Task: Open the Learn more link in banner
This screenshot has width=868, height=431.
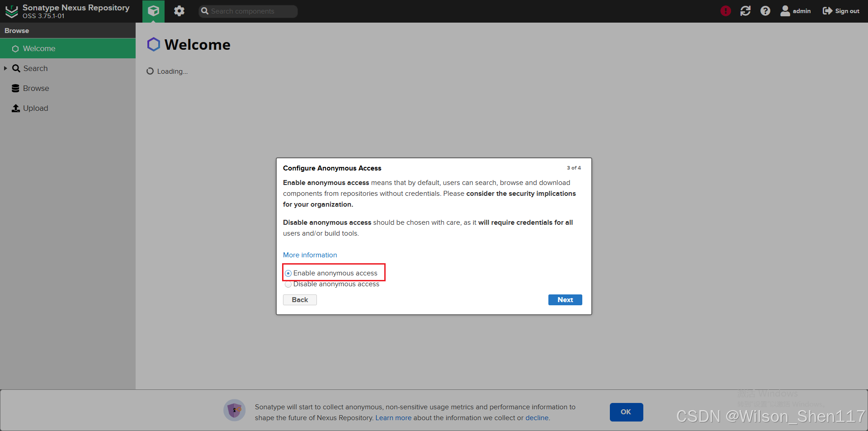Action: [x=393, y=418]
